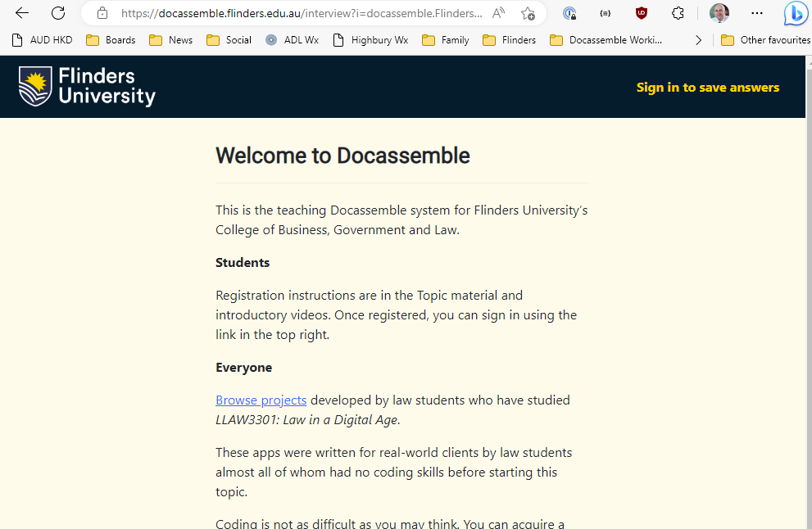Open the Bing Copilot sidebar
This screenshot has width=812, height=529.
[x=795, y=13]
